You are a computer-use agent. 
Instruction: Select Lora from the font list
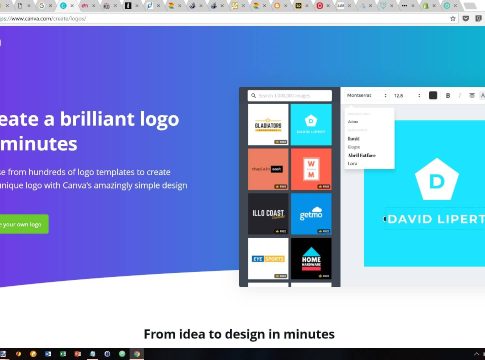coord(352,164)
